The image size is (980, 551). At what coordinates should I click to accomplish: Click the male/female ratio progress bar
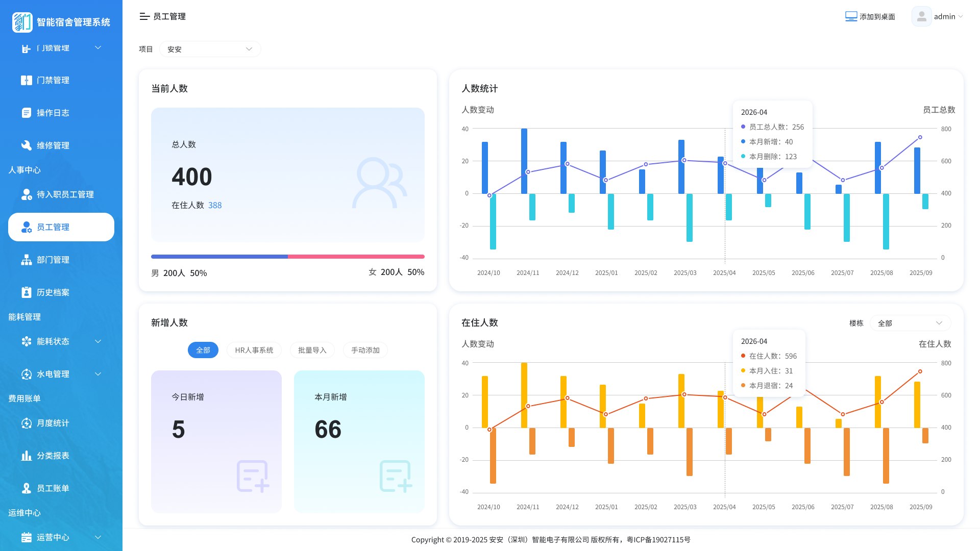288,257
